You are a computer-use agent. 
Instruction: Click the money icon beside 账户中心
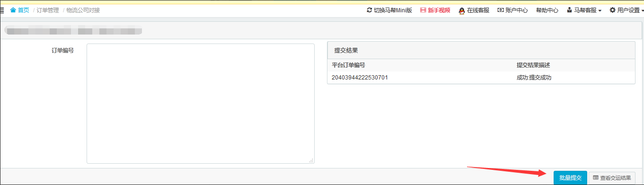click(x=501, y=10)
